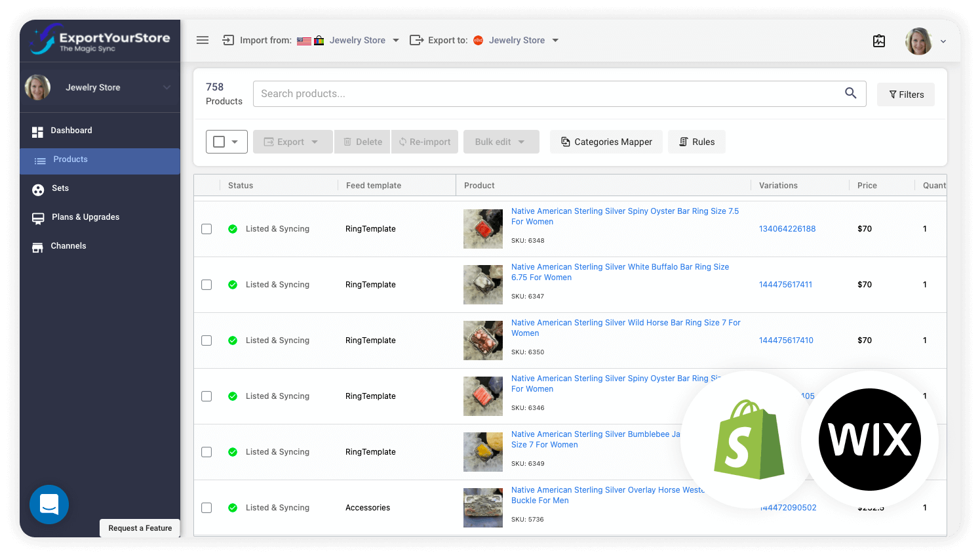Check the product row for SKU 5736
The width and height of the screenshot is (980, 557).
coord(206,508)
